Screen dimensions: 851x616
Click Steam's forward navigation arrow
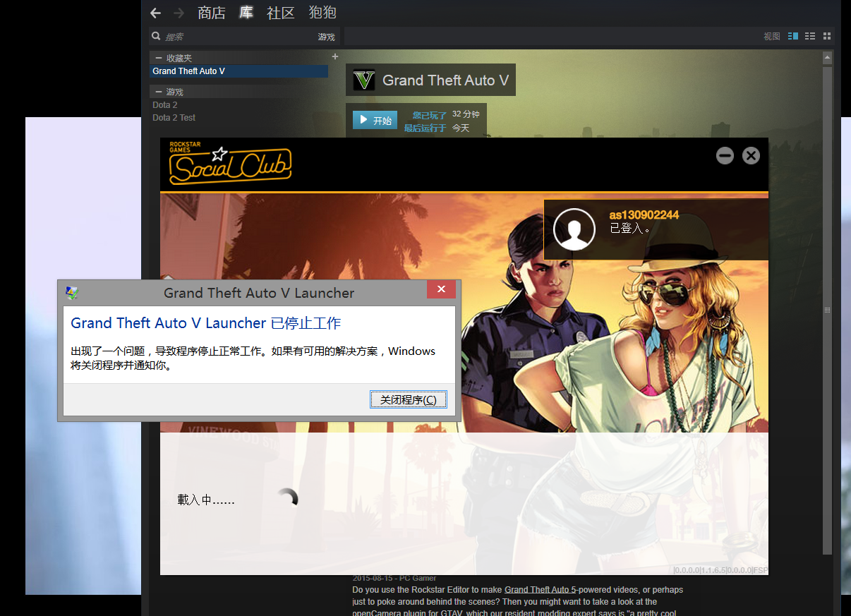click(x=179, y=13)
